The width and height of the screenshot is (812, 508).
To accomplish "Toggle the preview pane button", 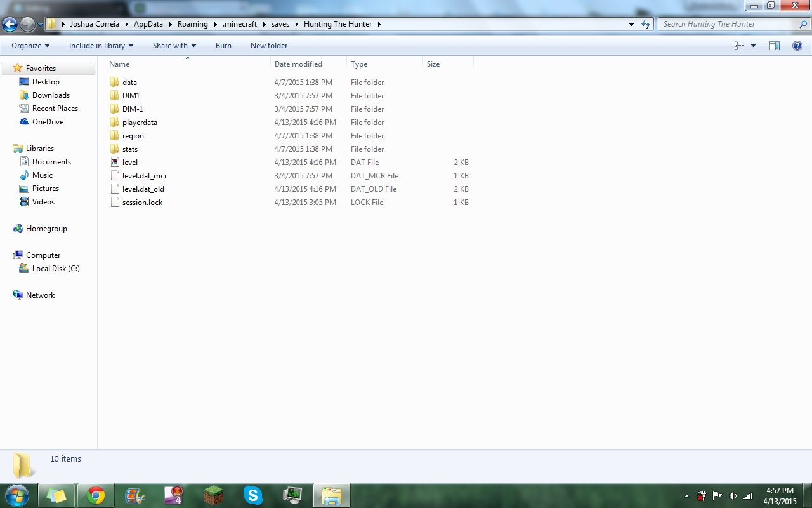I will 774,46.
